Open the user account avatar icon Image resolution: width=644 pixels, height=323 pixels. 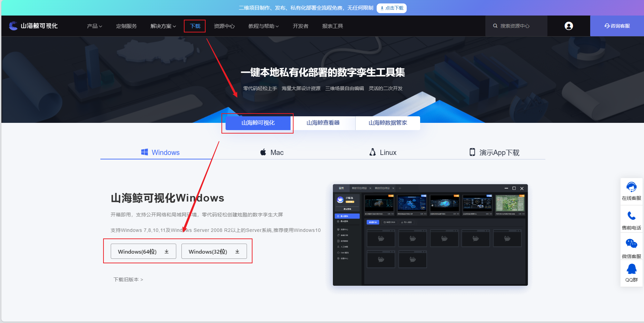tap(569, 26)
